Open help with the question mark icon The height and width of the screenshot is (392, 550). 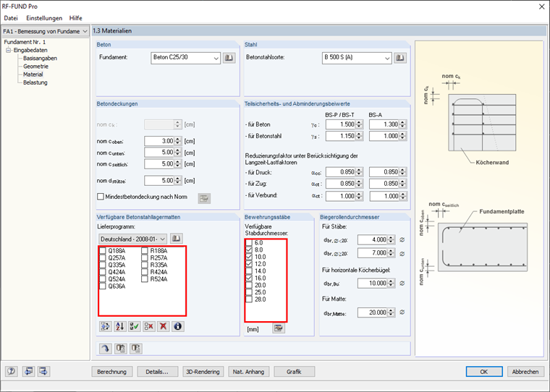(x=12, y=371)
